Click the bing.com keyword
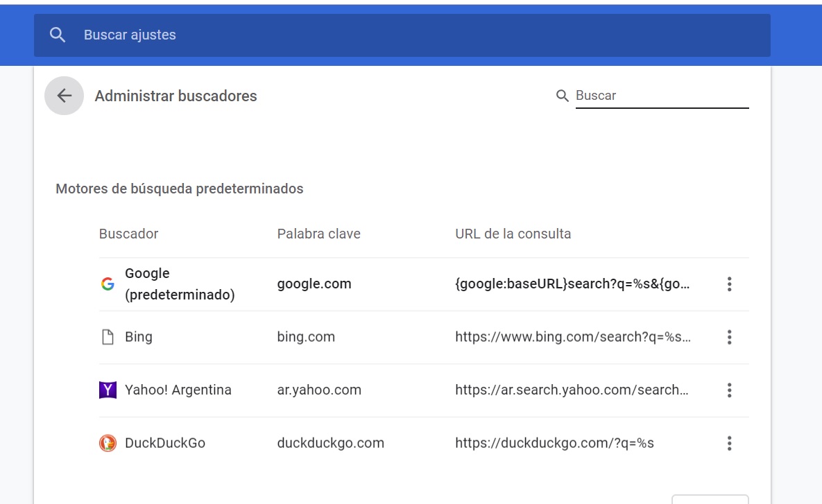The height and width of the screenshot is (504, 822). coord(306,337)
